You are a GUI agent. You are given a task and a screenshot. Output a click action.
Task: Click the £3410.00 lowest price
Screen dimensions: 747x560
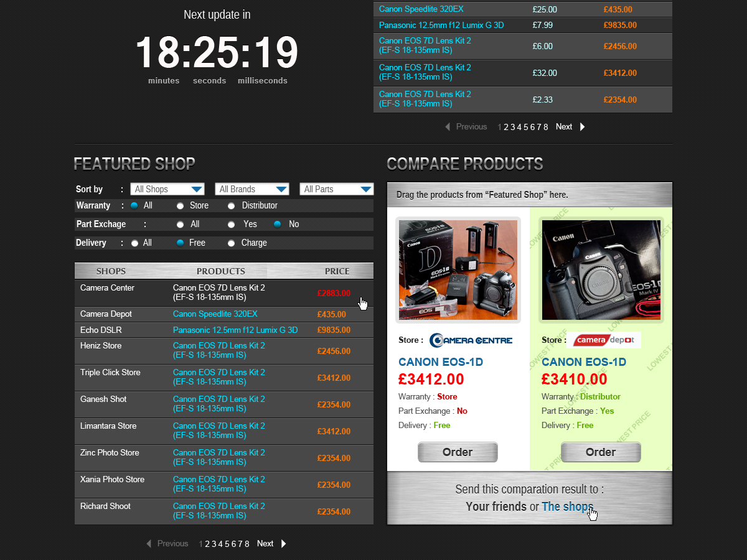(575, 379)
